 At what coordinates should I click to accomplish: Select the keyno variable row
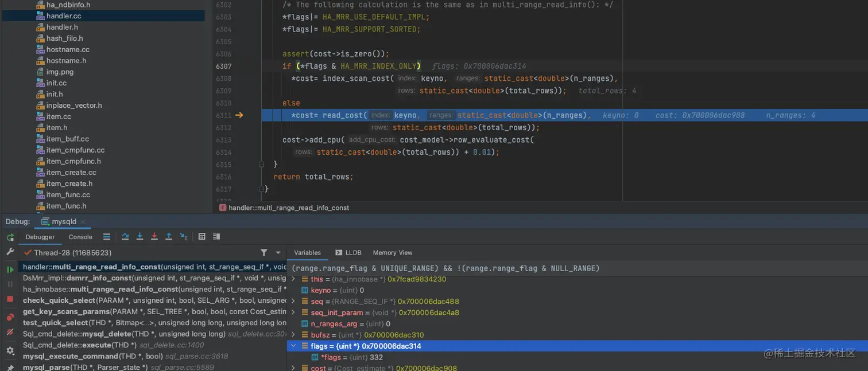[578, 291]
